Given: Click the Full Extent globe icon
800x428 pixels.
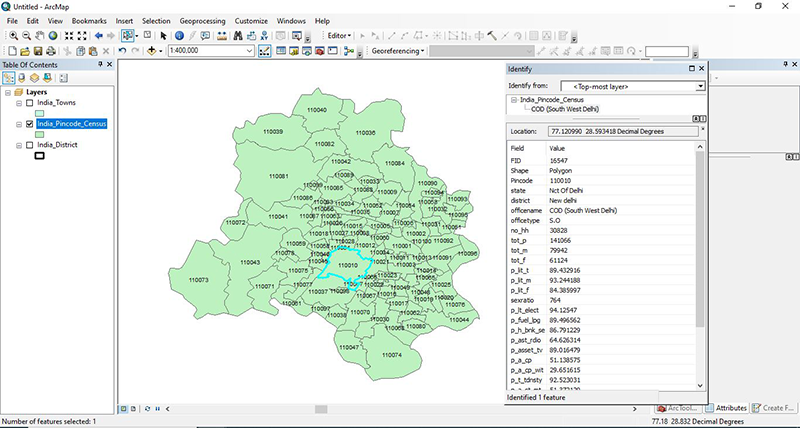Looking at the screenshot, I should point(53,35).
